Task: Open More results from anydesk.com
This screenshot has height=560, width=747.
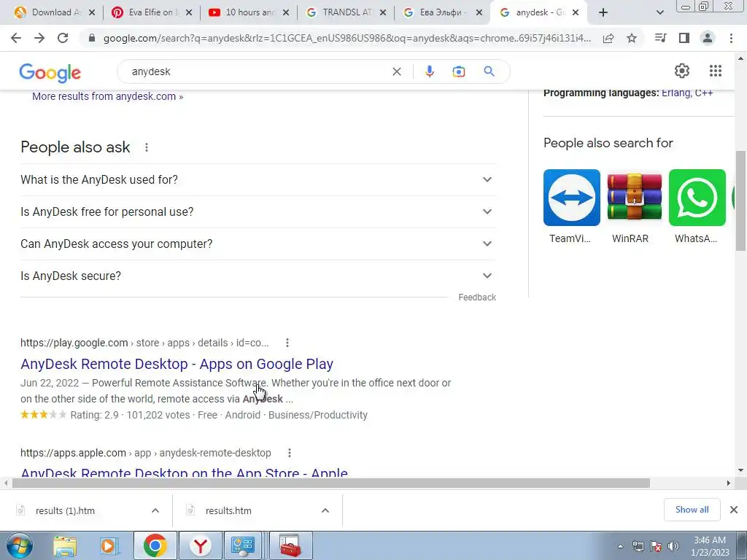Action: (x=108, y=96)
